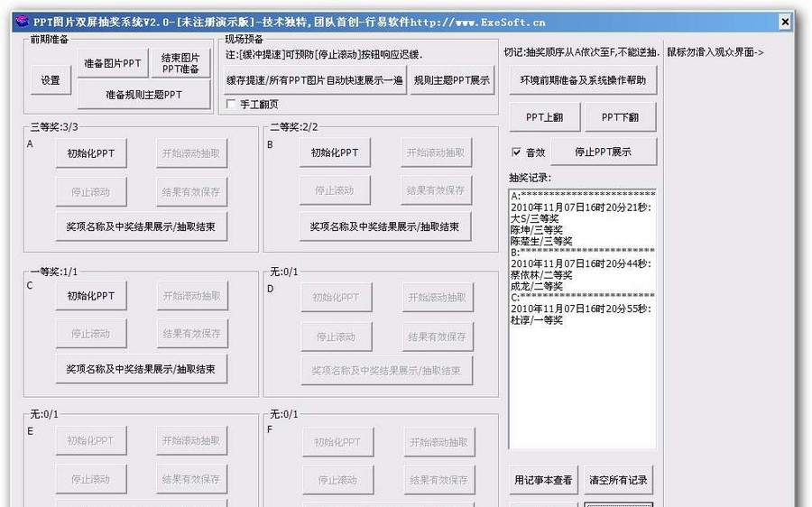Select record line 陈坤/三等奖
The width and height of the screenshot is (812, 507).
(537, 230)
